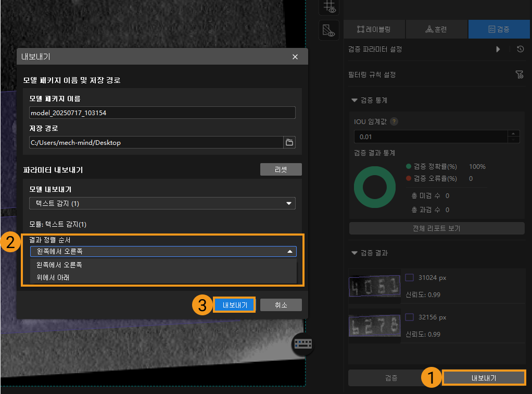
Task: Reset 검증 파라미터 history icon
Action: click(520, 49)
